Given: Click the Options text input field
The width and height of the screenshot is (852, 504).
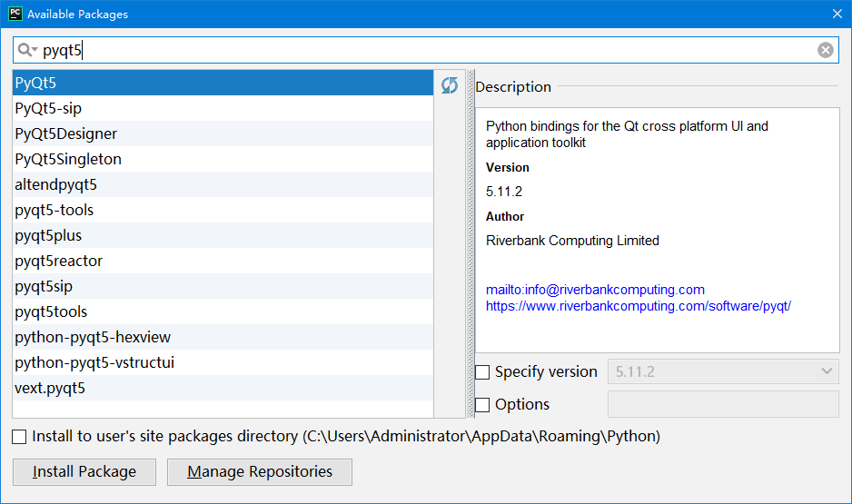Looking at the screenshot, I should pos(723,405).
